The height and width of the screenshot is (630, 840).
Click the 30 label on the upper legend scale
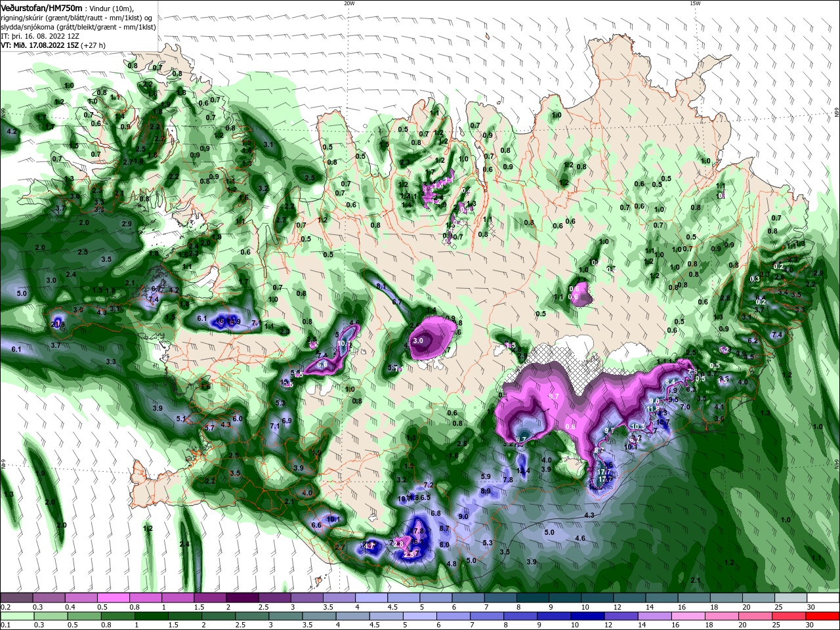pos(810,607)
